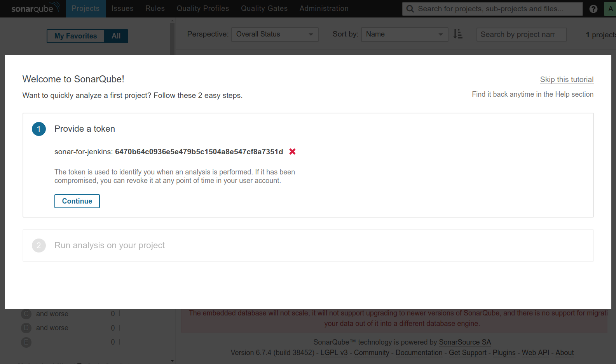Open the Plugins link

click(504, 353)
